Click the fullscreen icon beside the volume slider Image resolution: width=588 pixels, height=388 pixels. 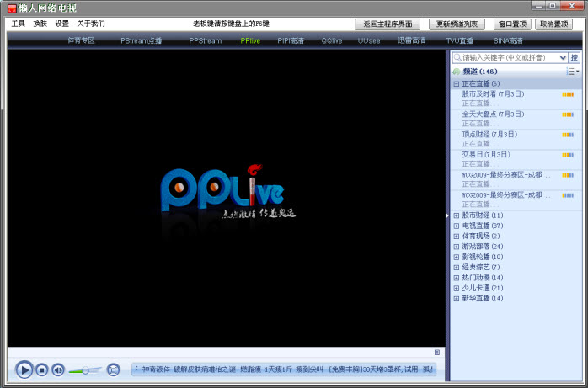113,369
